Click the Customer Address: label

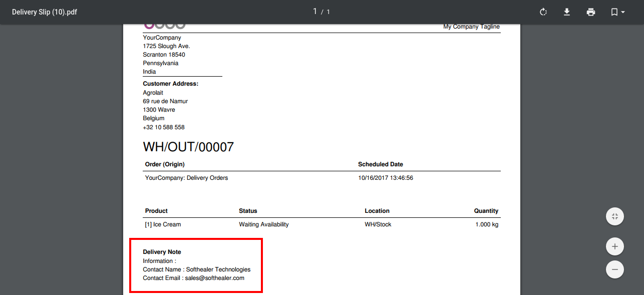point(171,84)
